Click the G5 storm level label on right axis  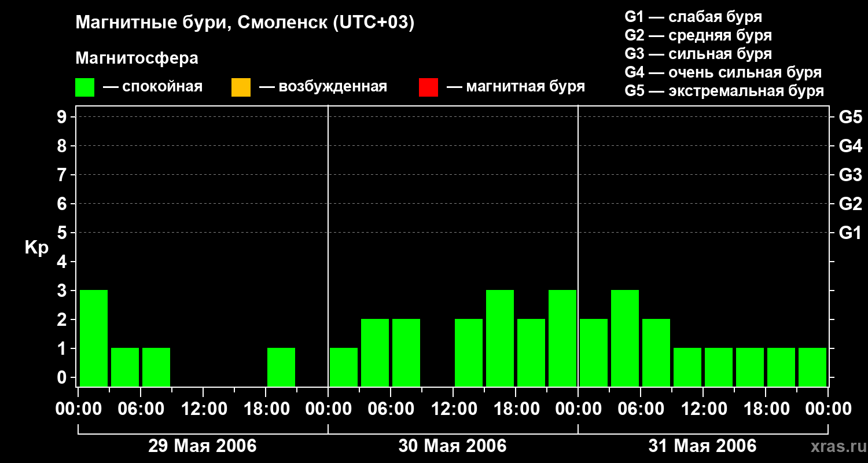(850, 117)
